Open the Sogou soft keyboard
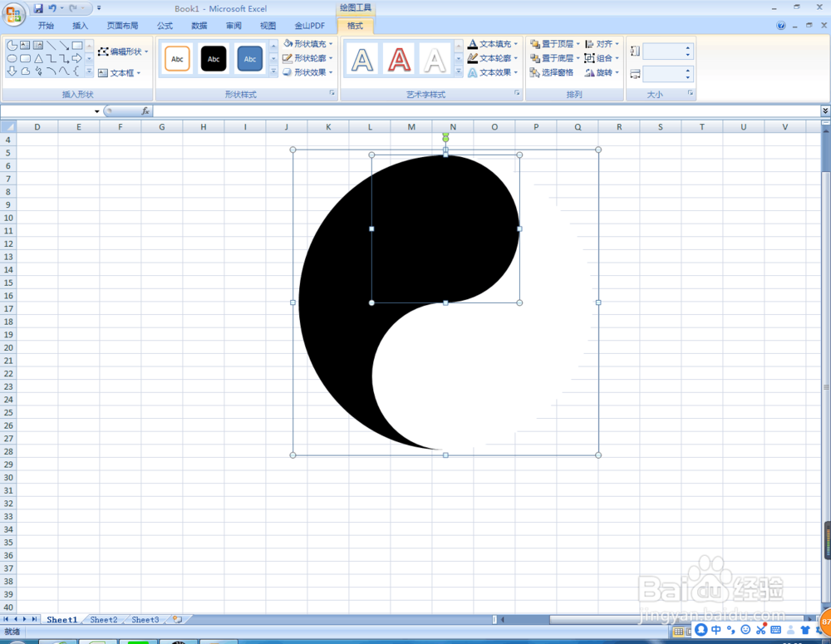The image size is (831, 644). click(776, 630)
